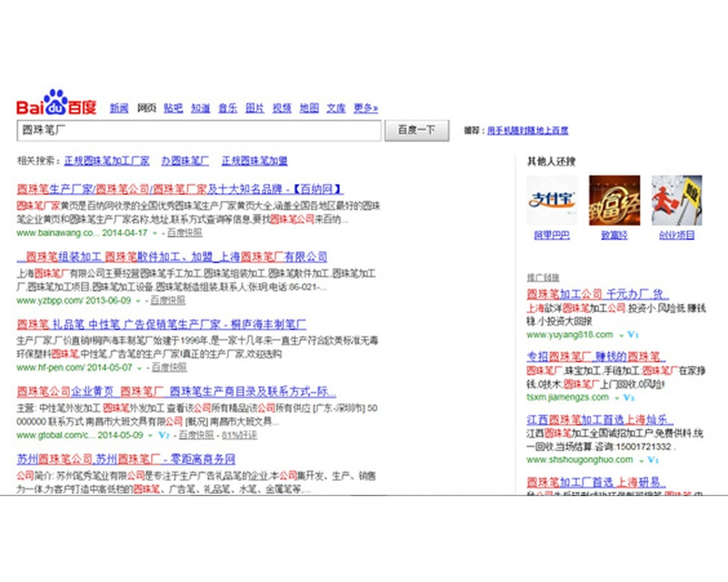Open the 致富经 caption link
The height and width of the screenshot is (582, 728).
click(x=614, y=235)
